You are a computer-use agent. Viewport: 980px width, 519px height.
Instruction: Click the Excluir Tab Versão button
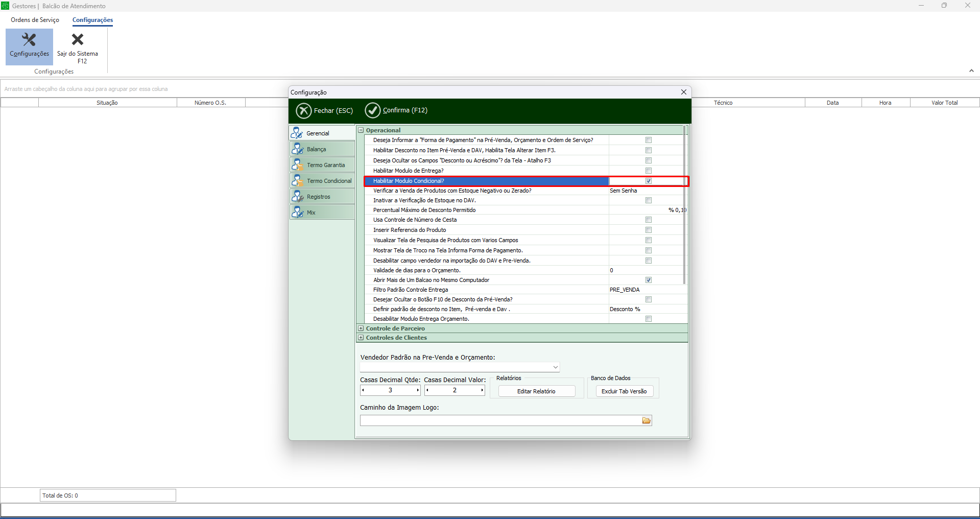(x=624, y=391)
